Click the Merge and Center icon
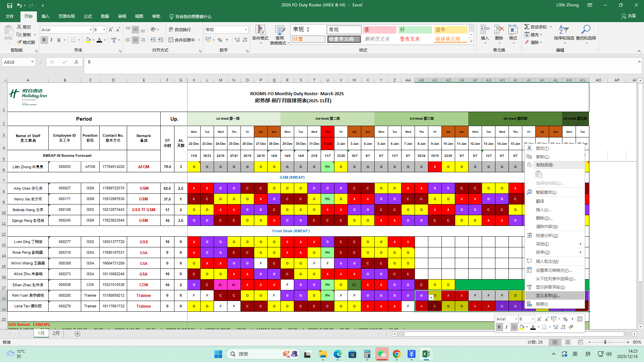 (171, 40)
